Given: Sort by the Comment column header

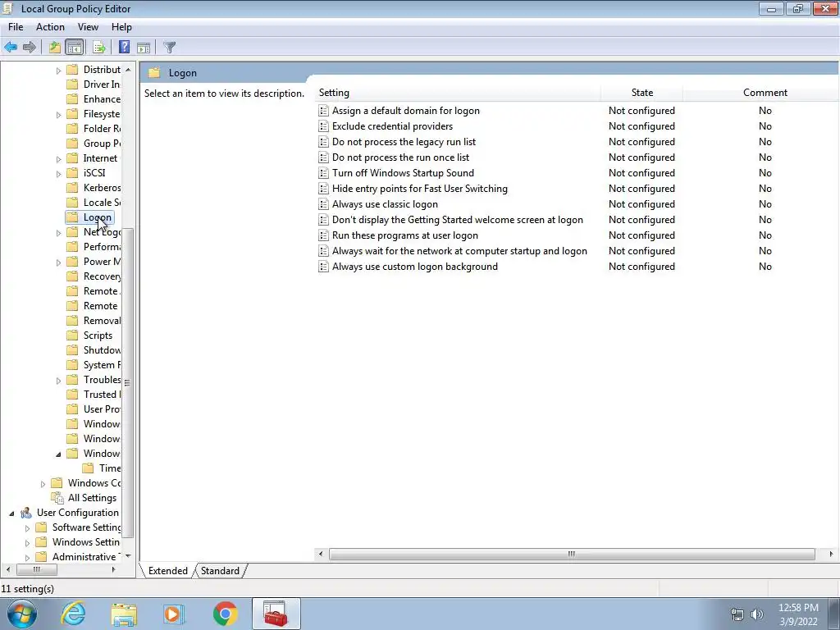Looking at the screenshot, I should click(765, 93).
